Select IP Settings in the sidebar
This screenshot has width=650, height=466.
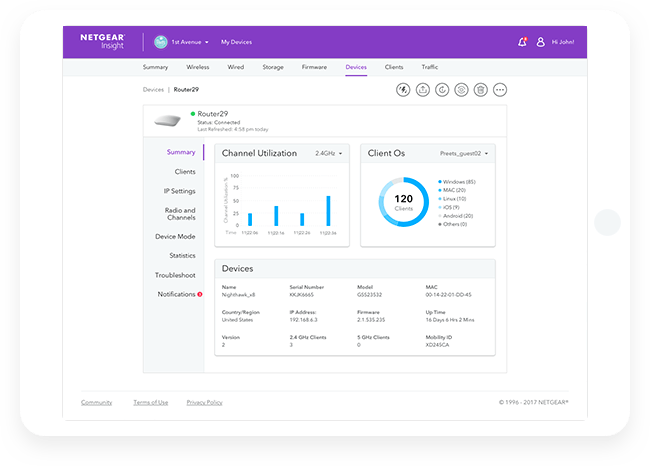180,190
